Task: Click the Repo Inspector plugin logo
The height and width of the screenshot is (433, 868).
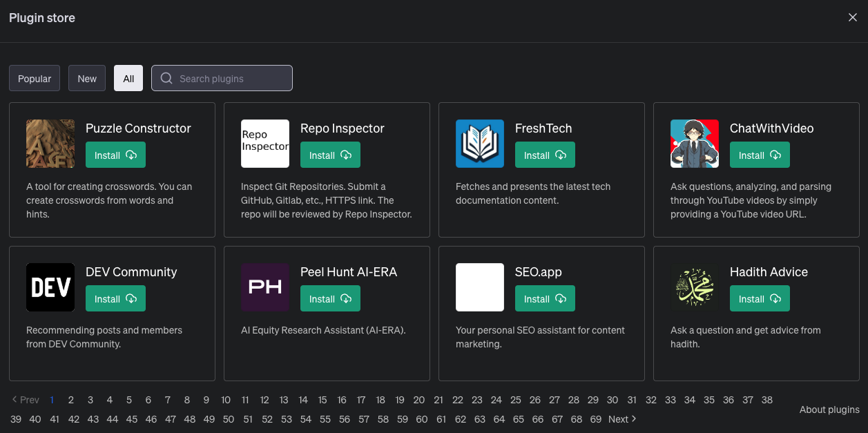Action: [x=265, y=144]
